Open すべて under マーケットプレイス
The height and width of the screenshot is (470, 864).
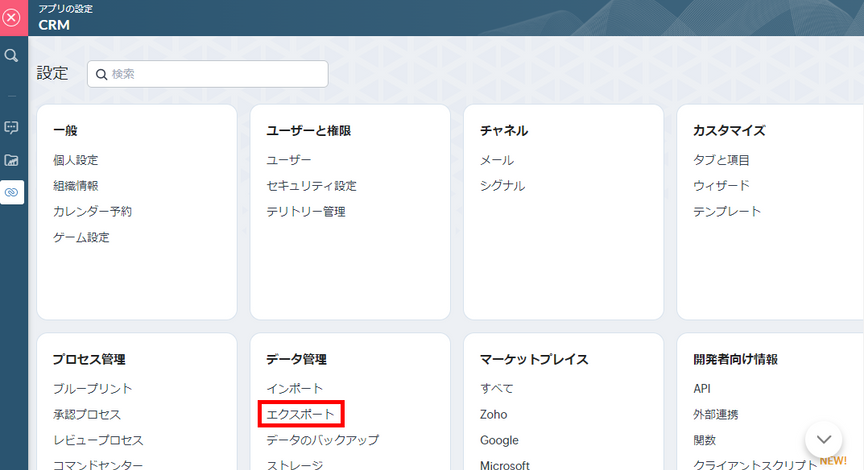tap(496, 388)
